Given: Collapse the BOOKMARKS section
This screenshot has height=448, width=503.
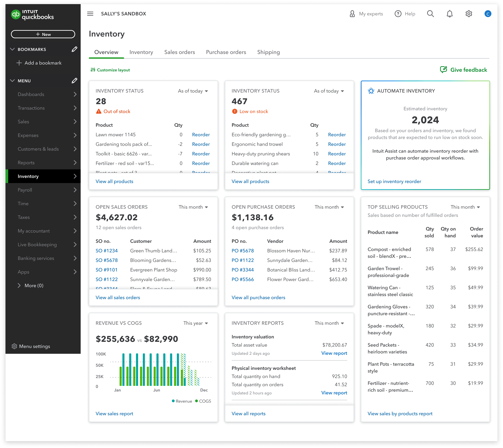Looking at the screenshot, I should tap(12, 49).
